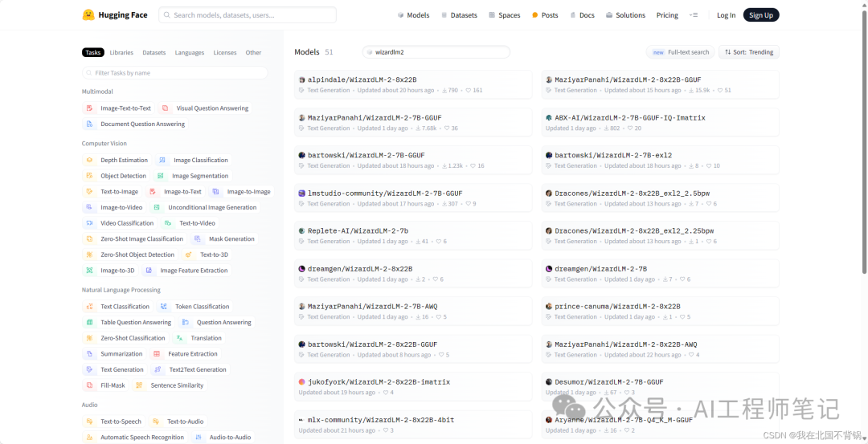The image size is (868, 444).
Task: Select the Text Generation task filter
Action: (115, 370)
